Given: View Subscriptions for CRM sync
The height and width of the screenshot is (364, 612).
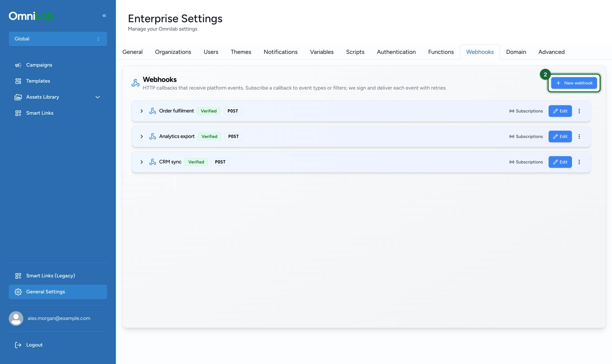Looking at the screenshot, I should pyautogui.click(x=526, y=162).
